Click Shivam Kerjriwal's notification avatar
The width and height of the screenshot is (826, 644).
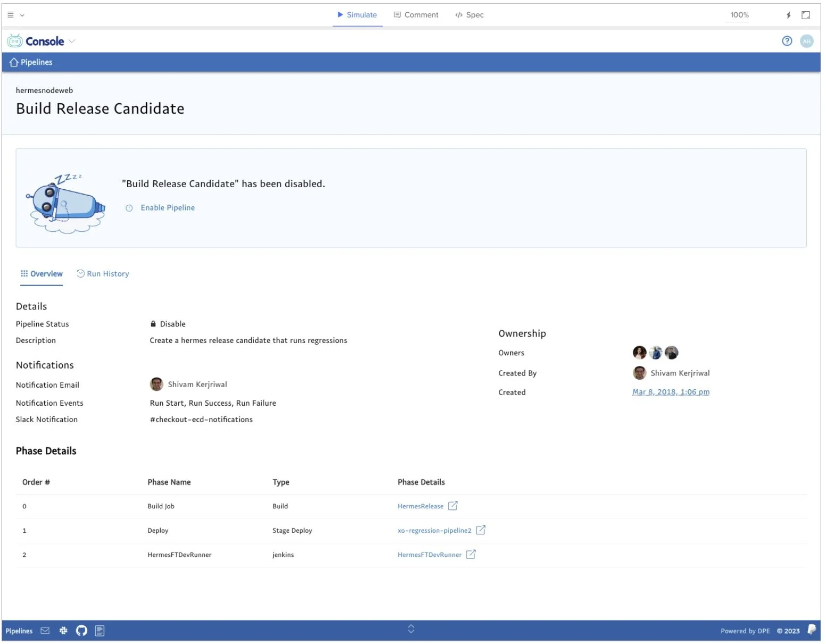coord(156,384)
